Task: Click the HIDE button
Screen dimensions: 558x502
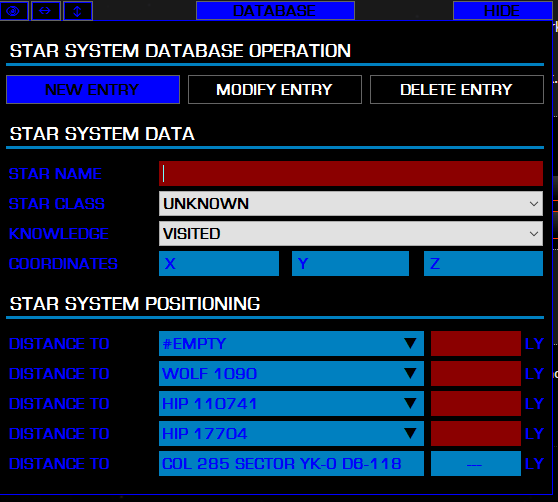Action: coord(502,11)
